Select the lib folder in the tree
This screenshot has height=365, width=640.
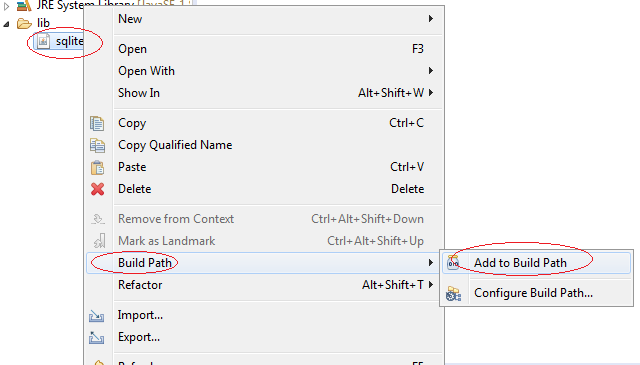pos(43,23)
